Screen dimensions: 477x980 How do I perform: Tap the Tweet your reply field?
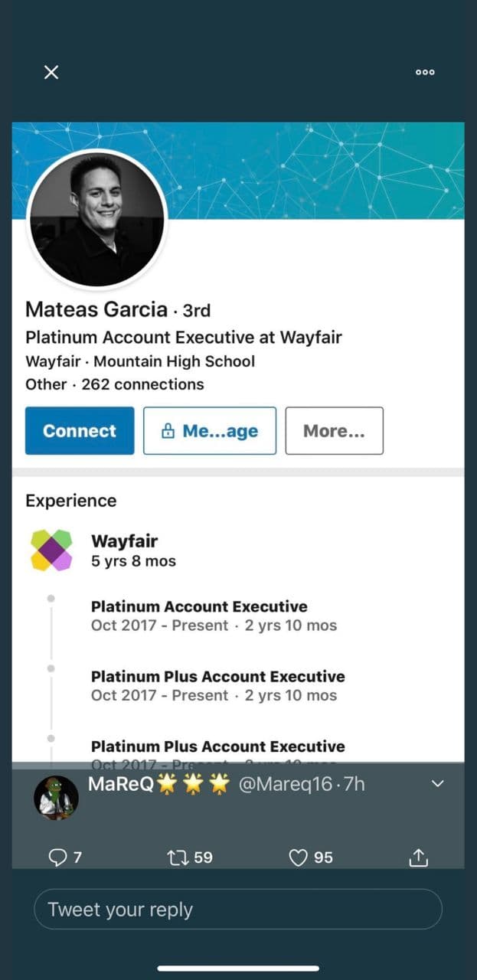(237, 910)
